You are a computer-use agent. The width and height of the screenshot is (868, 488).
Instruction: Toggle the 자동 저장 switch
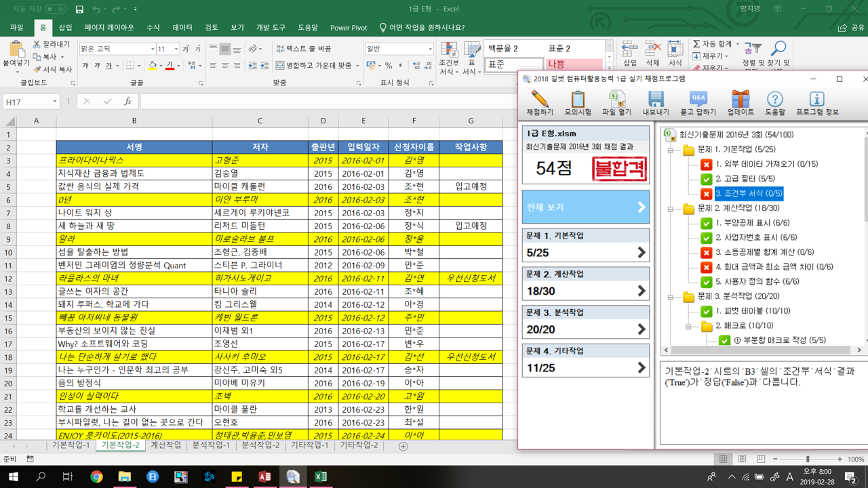(55, 9)
